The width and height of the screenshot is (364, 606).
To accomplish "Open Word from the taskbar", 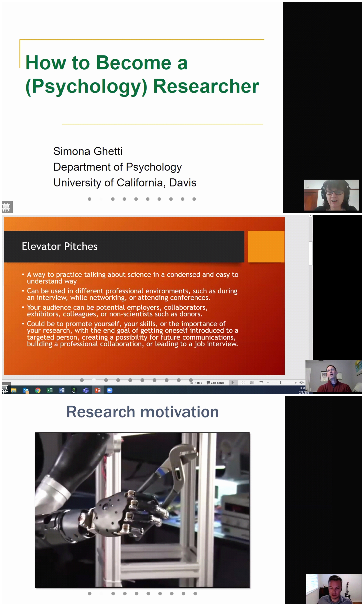I will 62,390.
